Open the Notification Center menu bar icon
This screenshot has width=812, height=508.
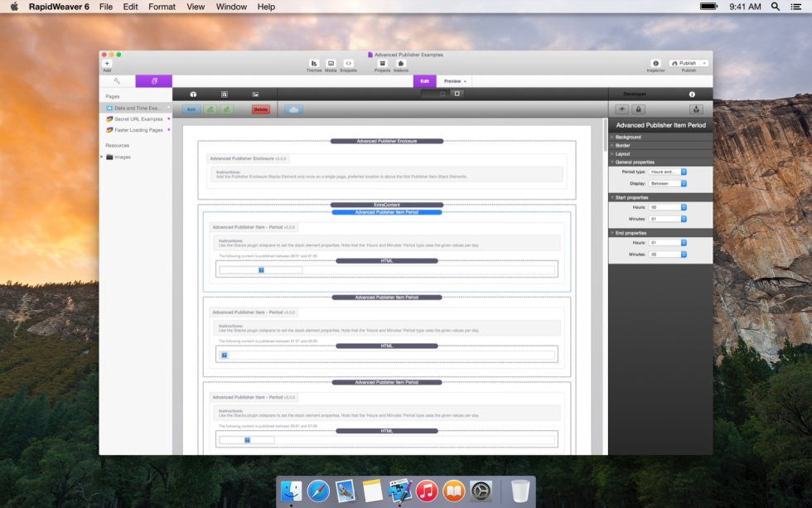pos(796,7)
